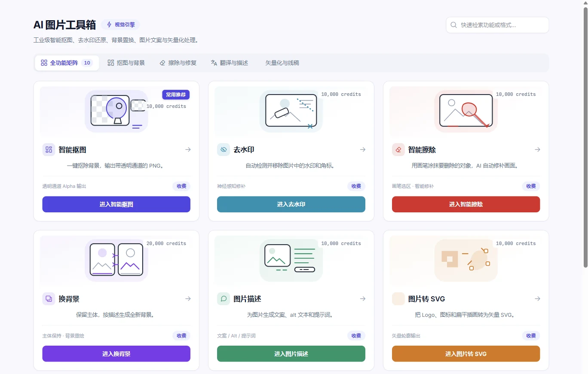Screen dimensions: 588x374
Task: Open 智能擦除 via its arrow icon
Action: pos(538,150)
